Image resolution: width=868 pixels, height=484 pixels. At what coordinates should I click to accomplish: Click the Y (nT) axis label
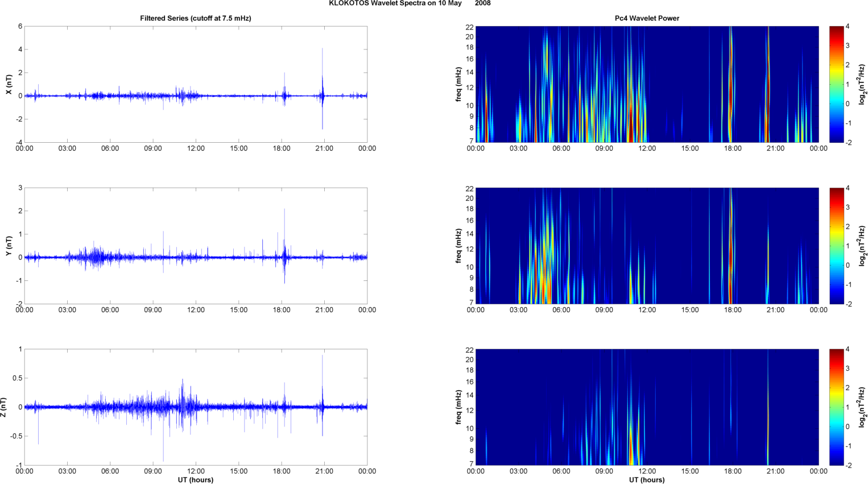tap(9, 246)
